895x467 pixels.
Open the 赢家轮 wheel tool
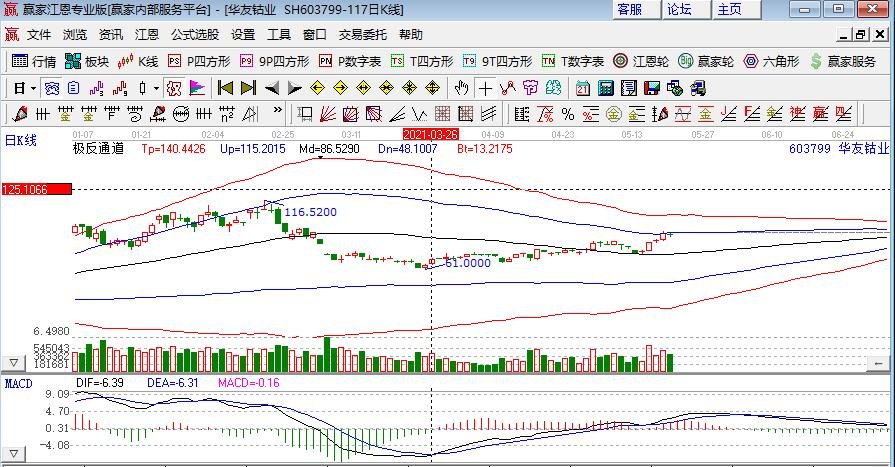pos(705,61)
